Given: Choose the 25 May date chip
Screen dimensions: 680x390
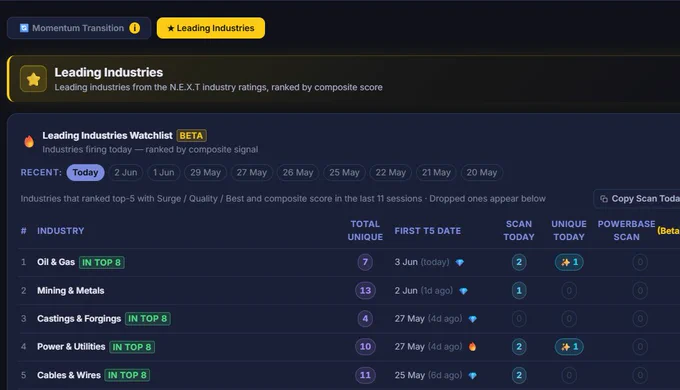Looking at the screenshot, I should 344,173.
